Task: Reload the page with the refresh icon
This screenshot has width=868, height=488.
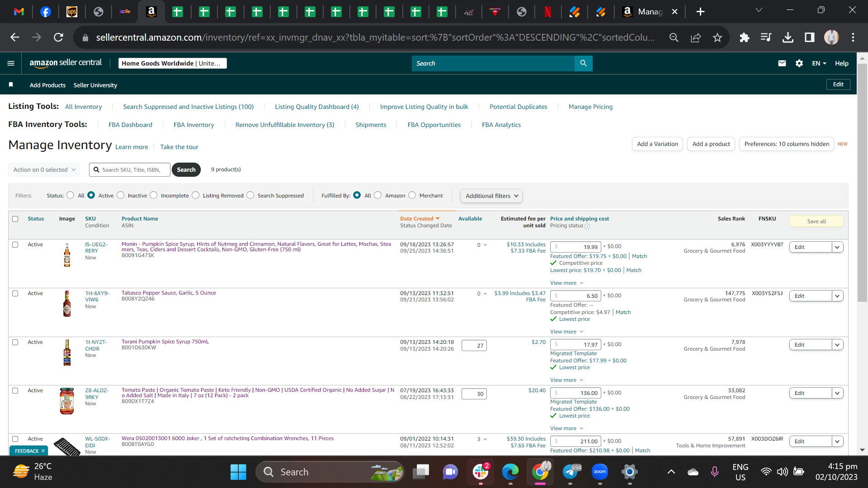Action: pos(58,38)
